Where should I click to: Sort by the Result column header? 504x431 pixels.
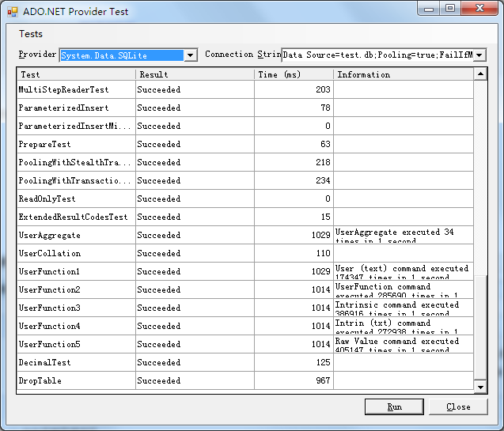tap(195, 74)
